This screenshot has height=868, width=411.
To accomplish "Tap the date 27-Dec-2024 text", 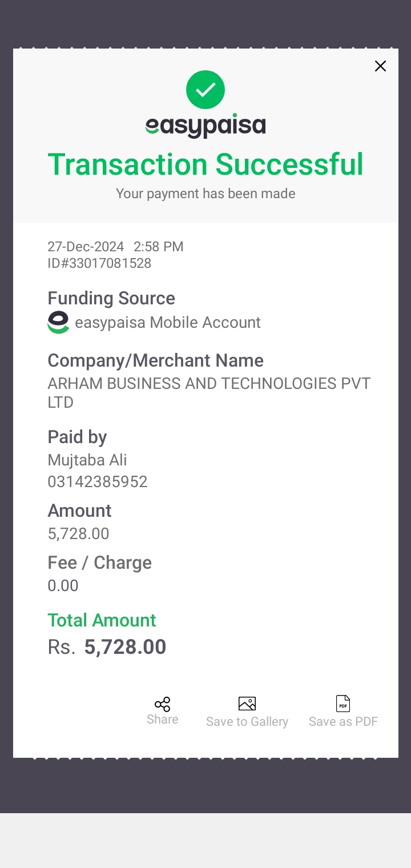I will click(x=86, y=247).
